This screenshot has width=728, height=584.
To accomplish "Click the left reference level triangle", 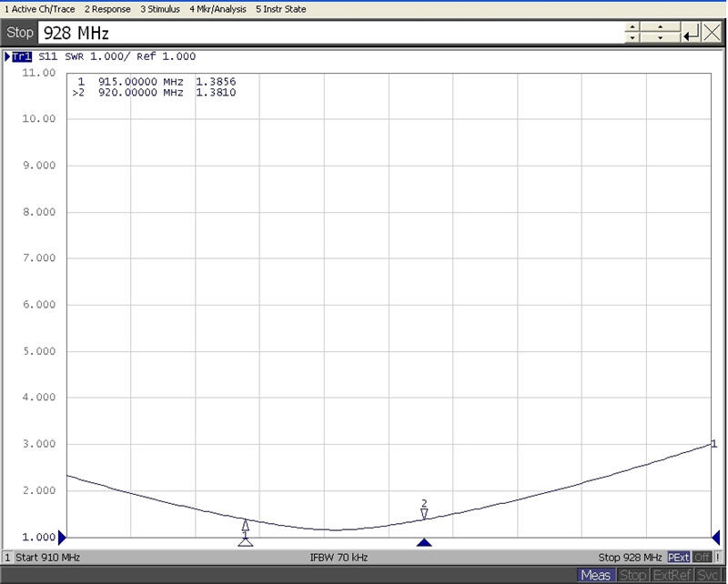I will [x=63, y=537].
